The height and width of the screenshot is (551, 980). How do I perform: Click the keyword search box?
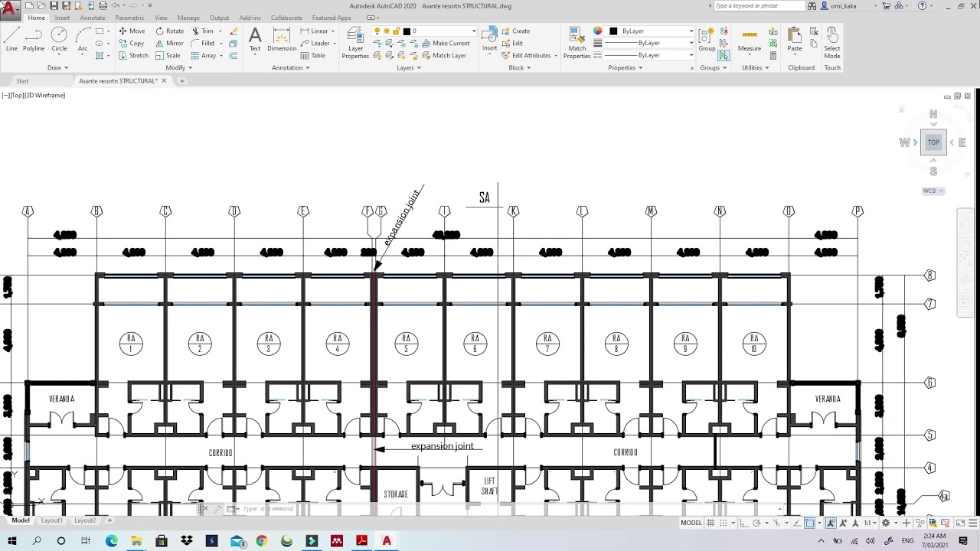point(759,6)
